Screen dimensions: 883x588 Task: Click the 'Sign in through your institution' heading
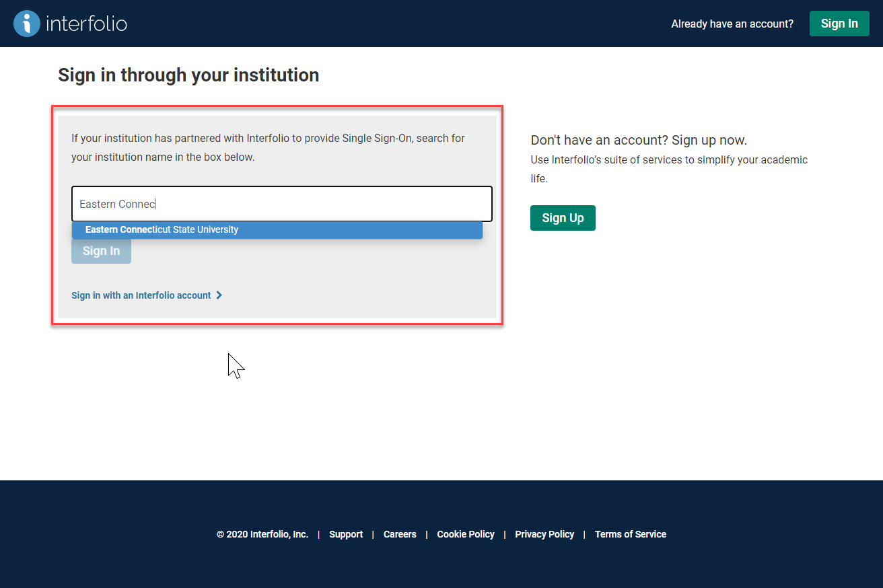tap(188, 75)
